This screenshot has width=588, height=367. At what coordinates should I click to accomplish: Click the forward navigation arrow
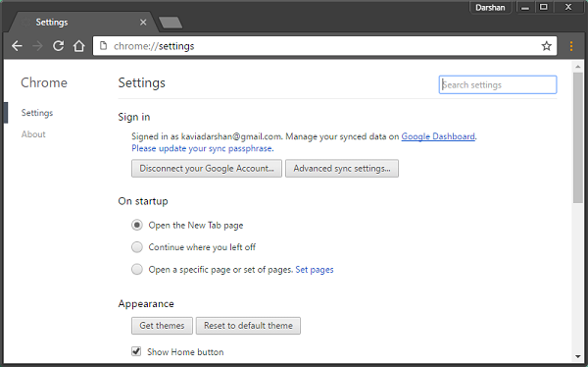pos(37,46)
